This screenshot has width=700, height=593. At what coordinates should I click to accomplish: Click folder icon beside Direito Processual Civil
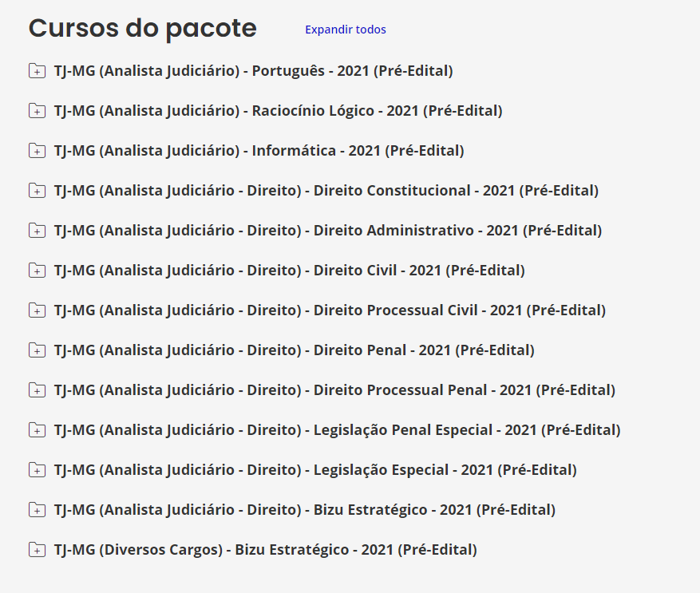coord(37,310)
